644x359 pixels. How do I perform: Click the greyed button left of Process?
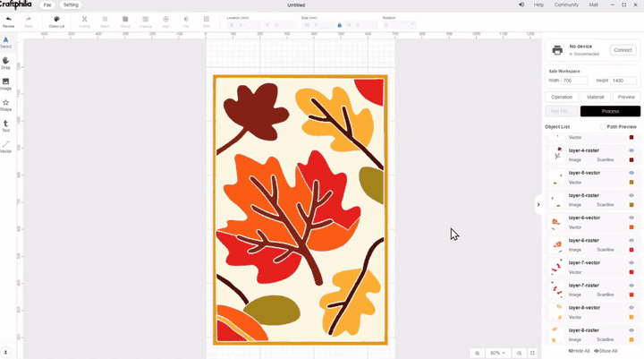[562, 111]
